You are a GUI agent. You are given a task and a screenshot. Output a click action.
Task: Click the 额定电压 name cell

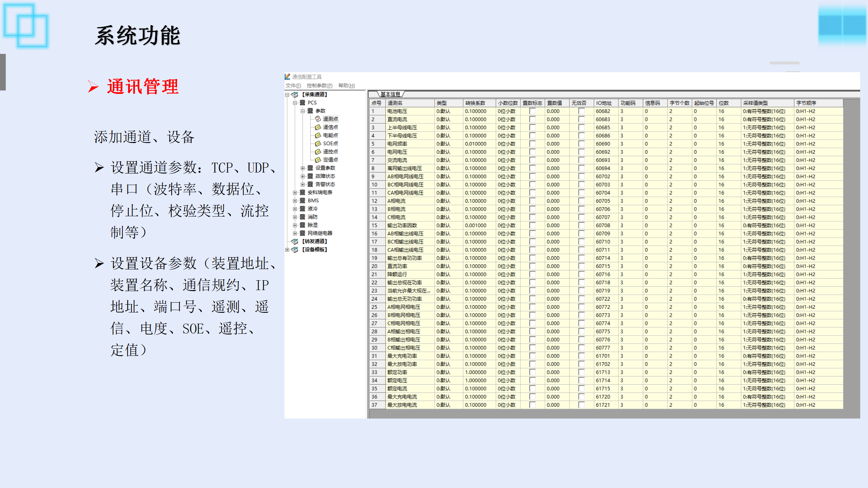click(410, 380)
